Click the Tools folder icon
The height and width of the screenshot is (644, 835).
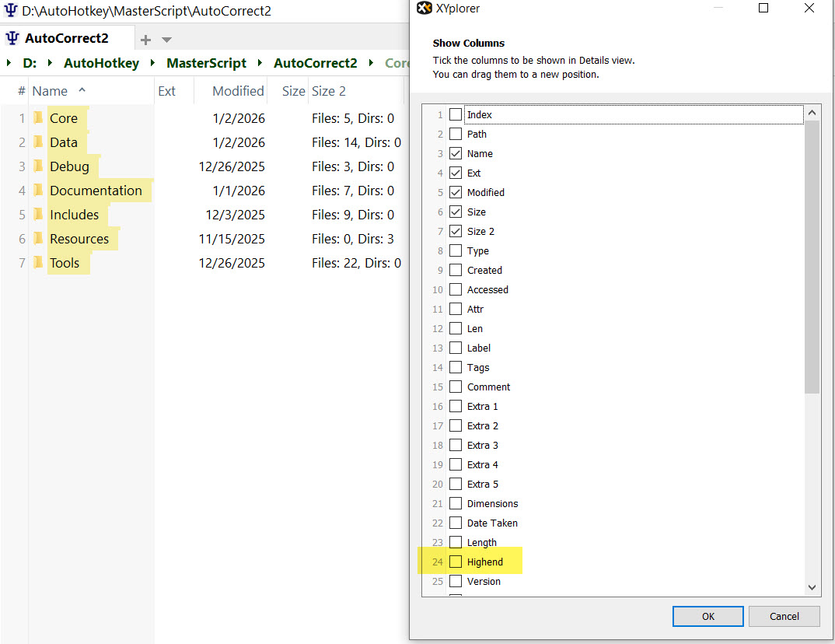click(38, 263)
